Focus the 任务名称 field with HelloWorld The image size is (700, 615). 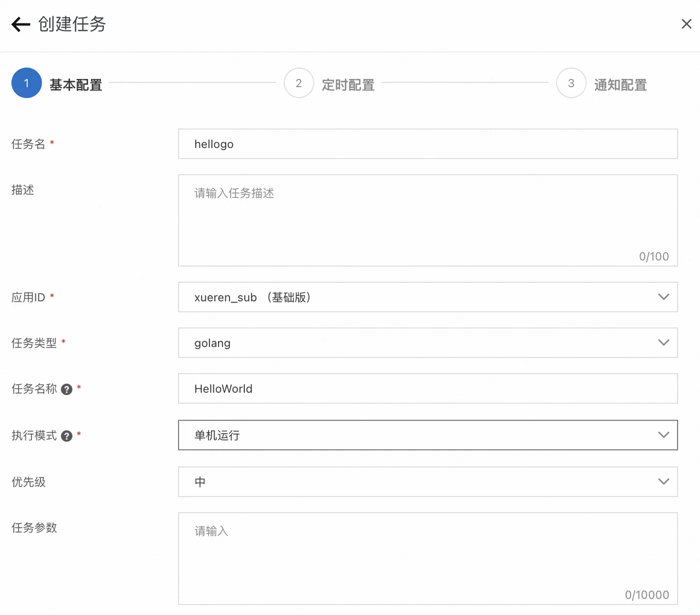pyautogui.click(x=428, y=388)
